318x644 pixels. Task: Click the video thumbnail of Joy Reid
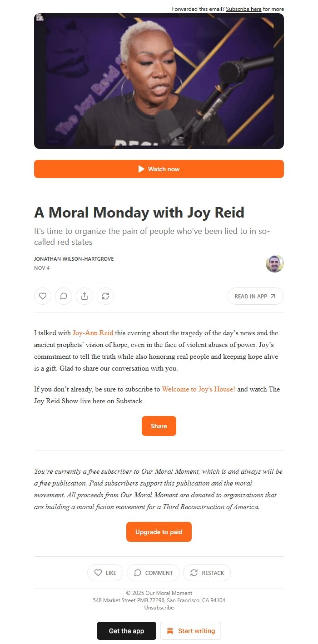tap(159, 82)
